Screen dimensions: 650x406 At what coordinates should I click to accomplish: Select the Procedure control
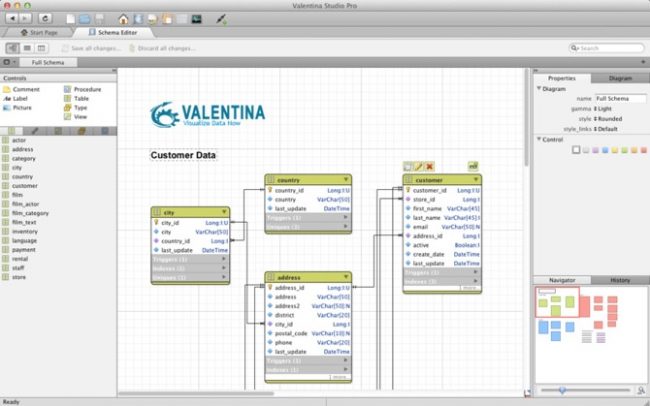(x=82, y=89)
